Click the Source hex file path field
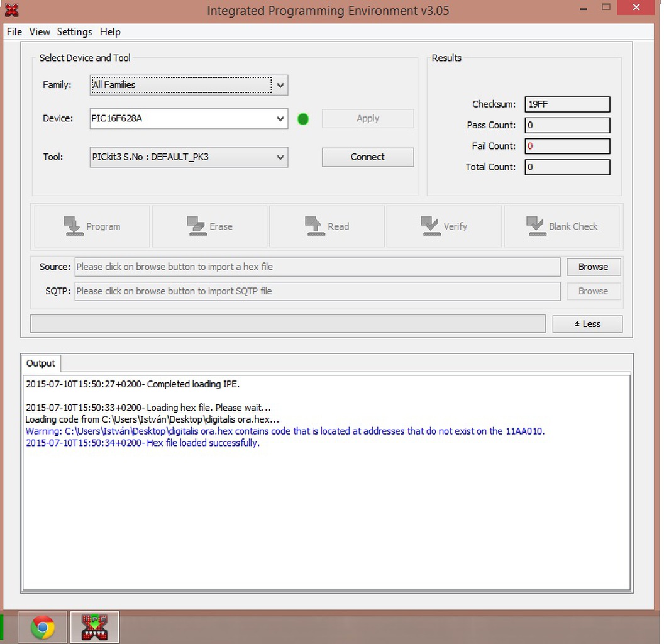Viewport: 664px width, 644px height. tap(318, 267)
